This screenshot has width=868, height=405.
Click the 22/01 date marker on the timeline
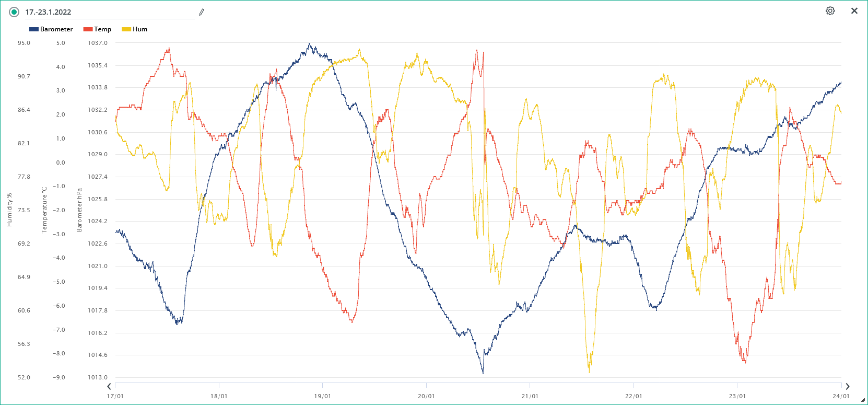[x=634, y=396]
